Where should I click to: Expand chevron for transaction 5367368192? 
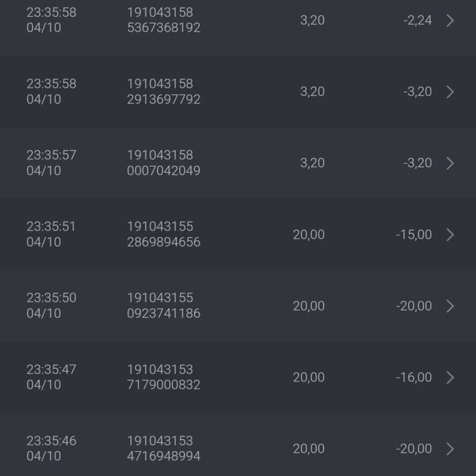coord(451,20)
